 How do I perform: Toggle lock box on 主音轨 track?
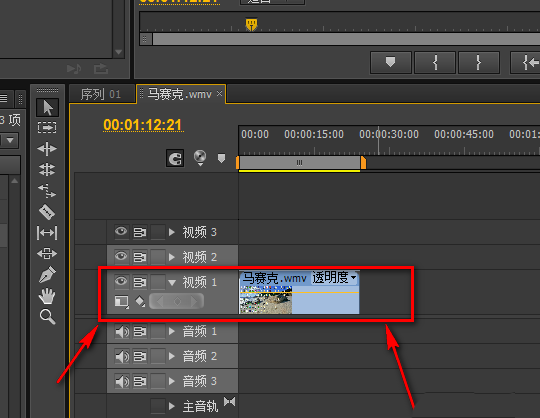click(x=158, y=406)
